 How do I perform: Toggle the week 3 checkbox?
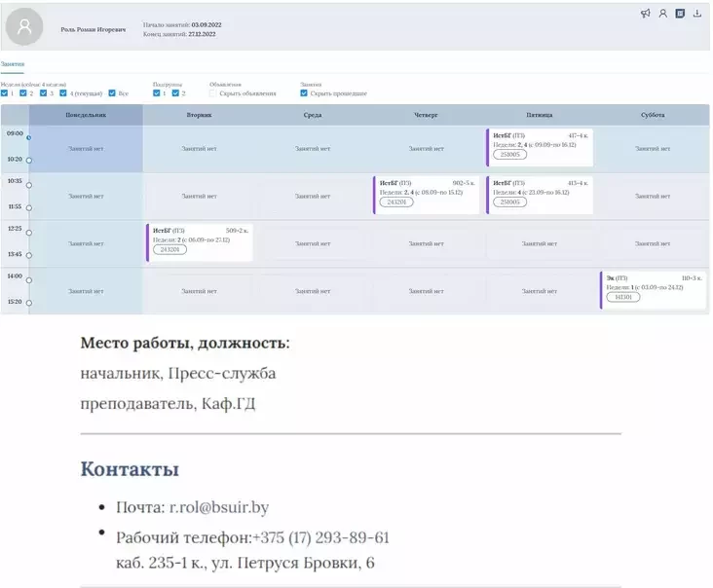click(48, 93)
